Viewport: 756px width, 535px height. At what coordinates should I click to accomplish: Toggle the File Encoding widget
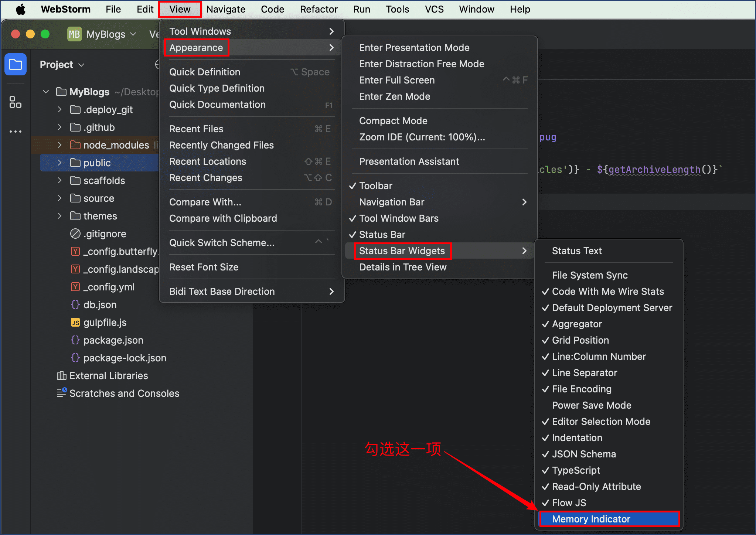click(x=609, y=389)
